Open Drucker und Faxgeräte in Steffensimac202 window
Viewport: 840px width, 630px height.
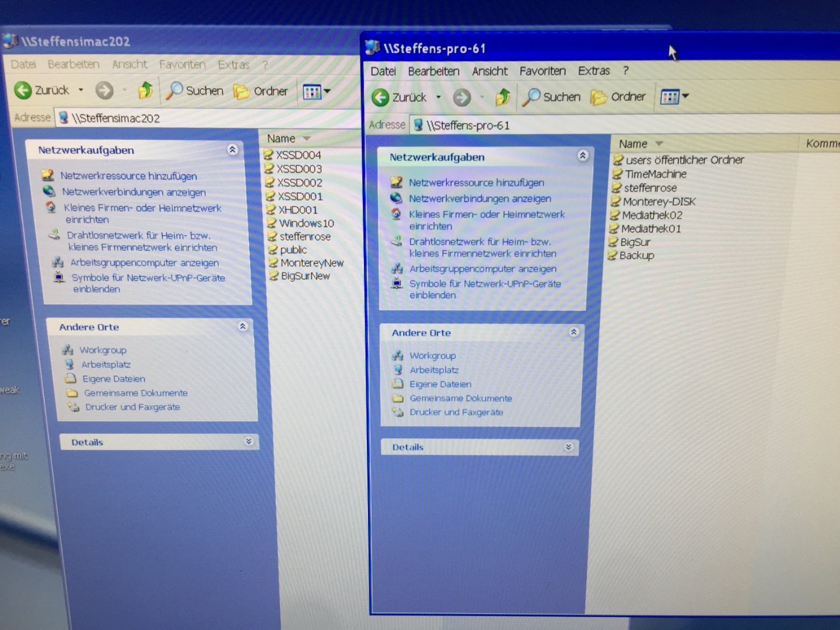[x=132, y=407]
